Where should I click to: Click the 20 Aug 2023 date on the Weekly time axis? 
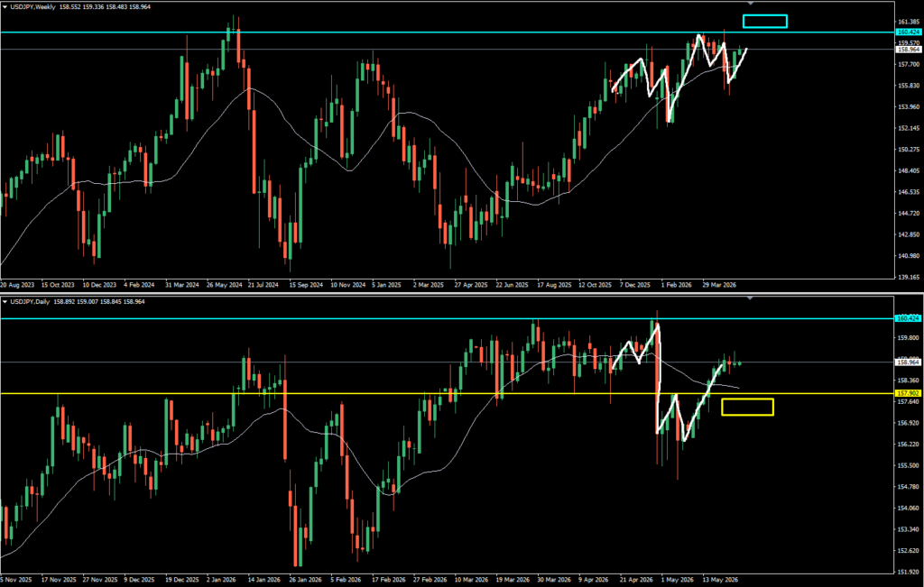click(x=17, y=284)
